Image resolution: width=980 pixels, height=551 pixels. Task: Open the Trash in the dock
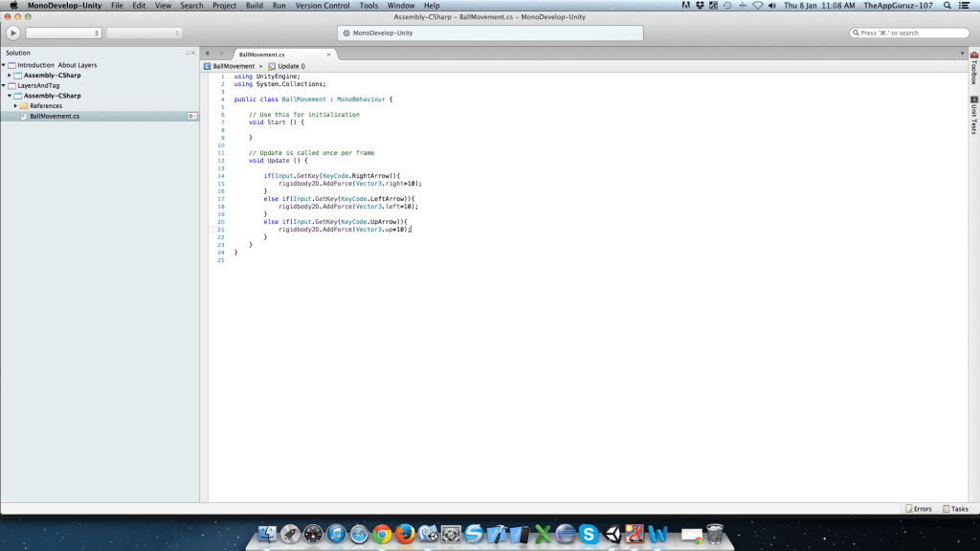tap(714, 534)
